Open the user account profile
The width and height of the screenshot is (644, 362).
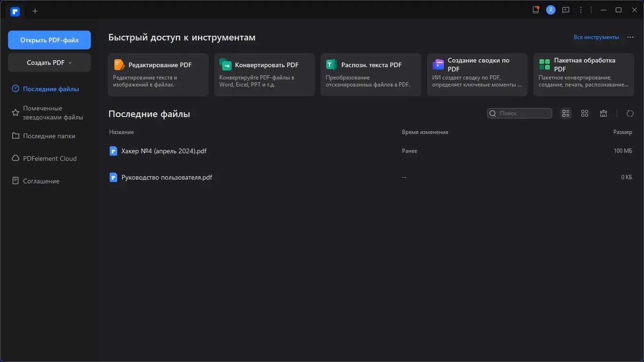[550, 10]
